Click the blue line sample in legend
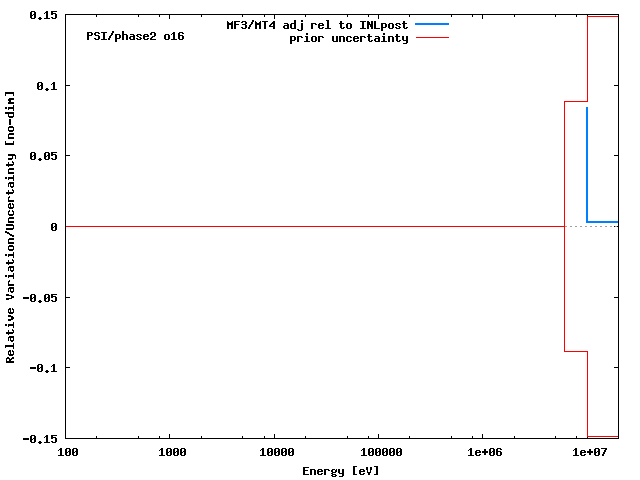 tap(431, 24)
